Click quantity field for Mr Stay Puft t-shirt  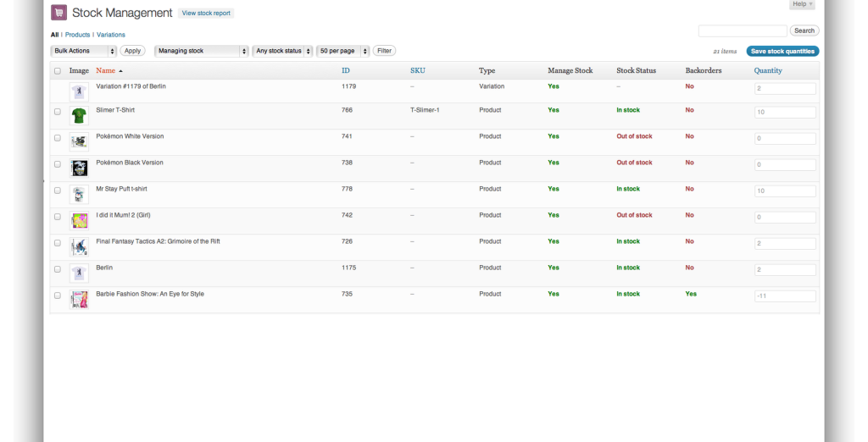pos(785,191)
